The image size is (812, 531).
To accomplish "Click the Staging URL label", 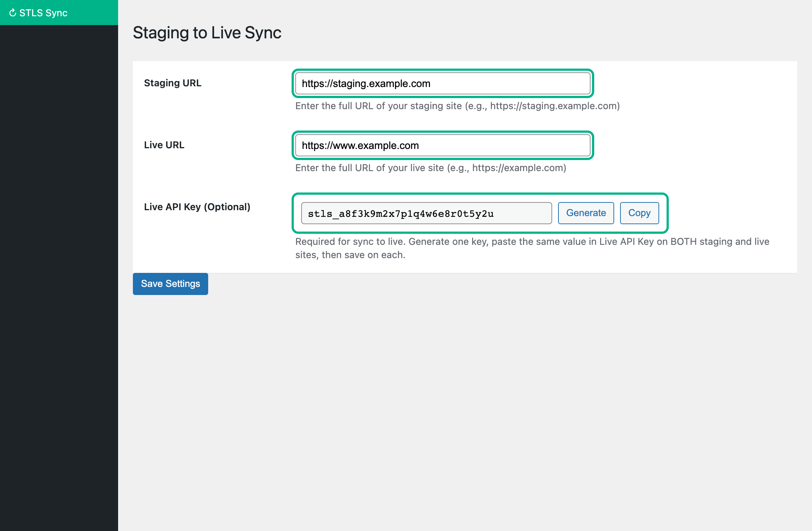I will 173,83.
